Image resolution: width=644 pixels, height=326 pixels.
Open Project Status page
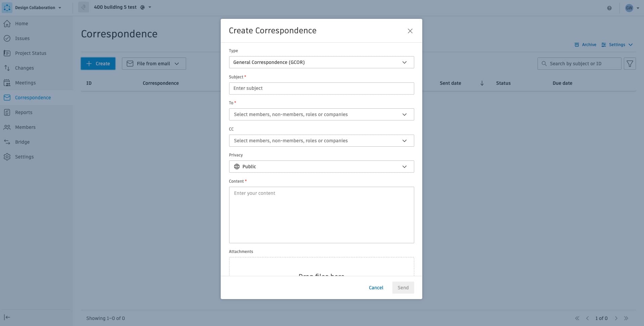[x=31, y=53]
